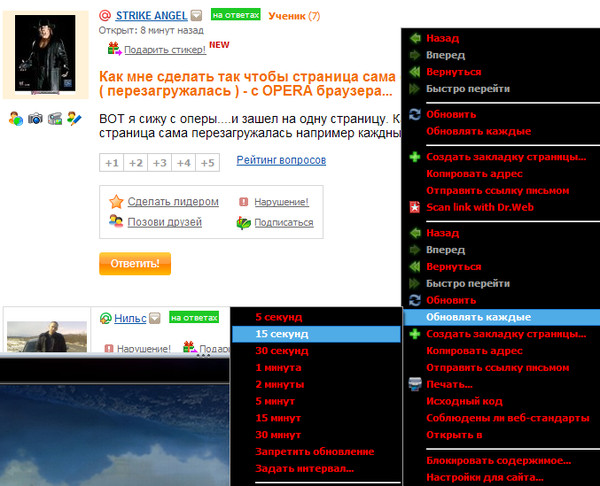Click the people icon beside 'Позови друзей'

(116, 221)
